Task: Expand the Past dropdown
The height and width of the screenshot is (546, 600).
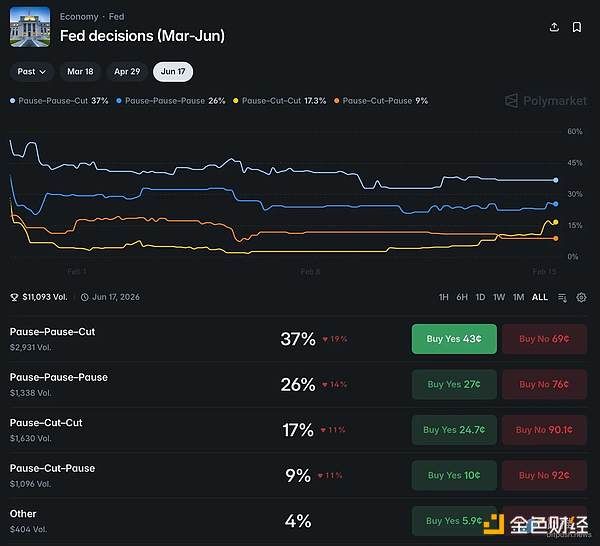Action: point(32,72)
